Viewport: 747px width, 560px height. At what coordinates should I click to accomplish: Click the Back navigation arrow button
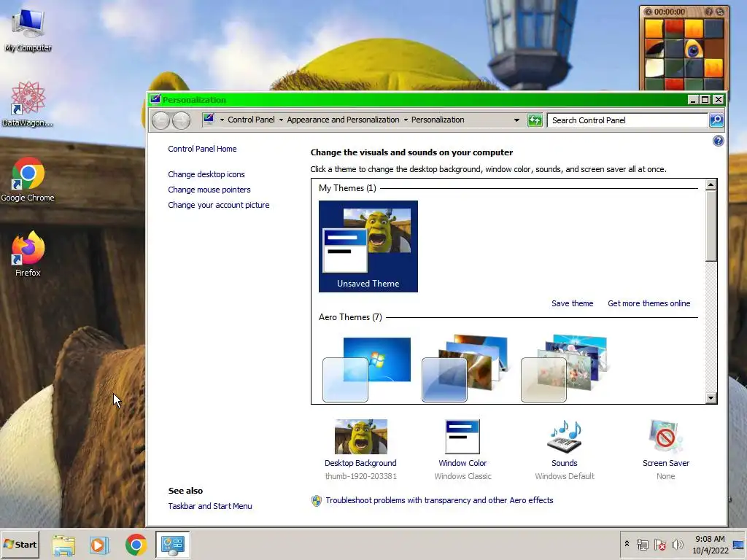[x=161, y=120]
